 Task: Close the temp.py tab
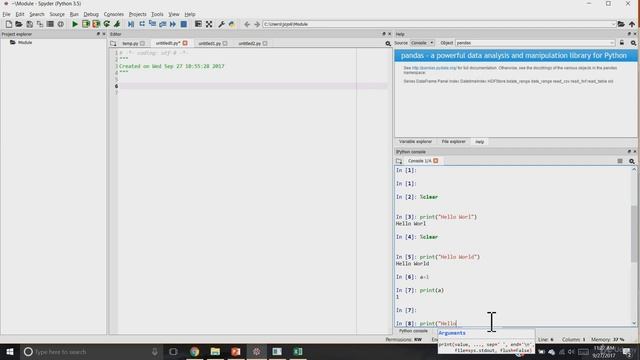tap(142, 43)
